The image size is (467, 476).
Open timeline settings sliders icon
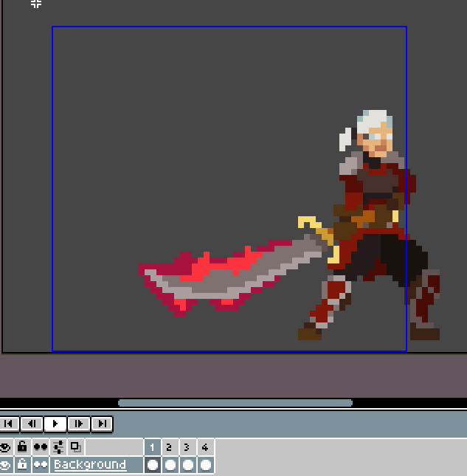[x=58, y=447]
